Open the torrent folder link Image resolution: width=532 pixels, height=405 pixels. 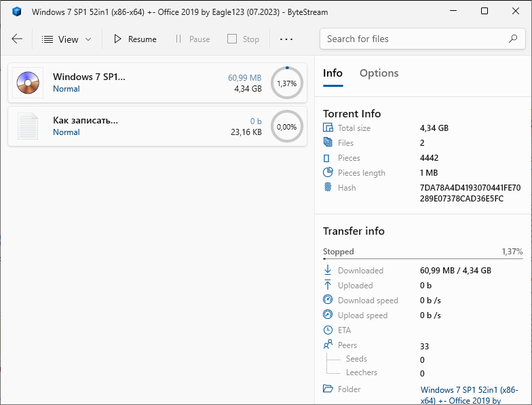pos(470,395)
